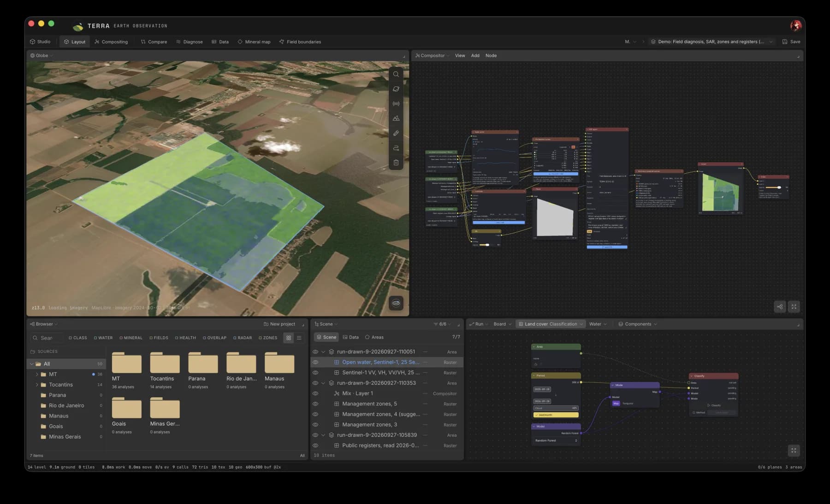
Task: Toggle the RADAR filter
Action: 243,338
